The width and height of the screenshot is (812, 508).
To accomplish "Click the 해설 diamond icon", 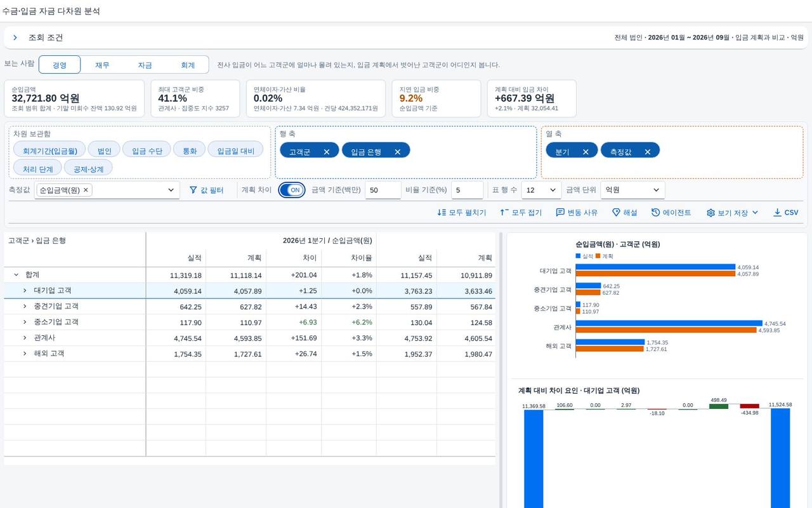I will [616, 213].
